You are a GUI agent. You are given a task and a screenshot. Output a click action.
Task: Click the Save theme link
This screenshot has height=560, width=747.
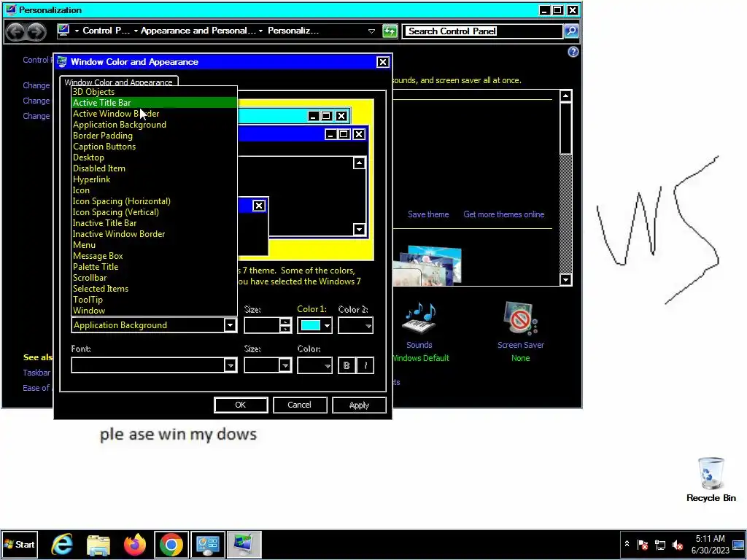point(428,214)
